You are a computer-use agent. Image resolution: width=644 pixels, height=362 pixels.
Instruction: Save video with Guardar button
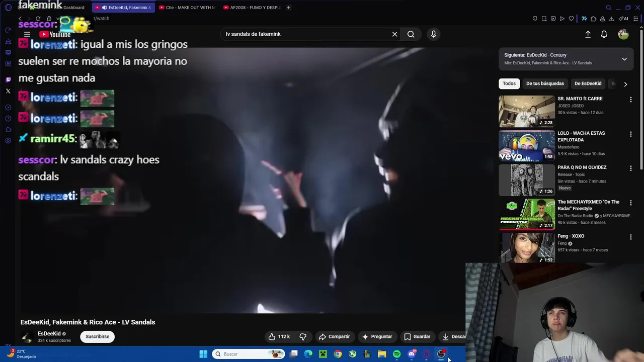click(417, 337)
